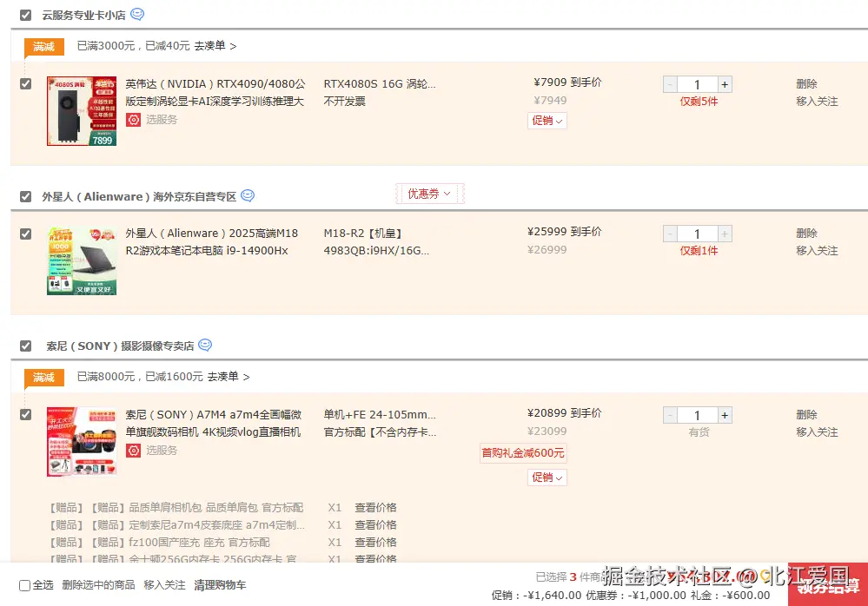Open chat icon beside 外星人 Alienware store

coord(248,195)
